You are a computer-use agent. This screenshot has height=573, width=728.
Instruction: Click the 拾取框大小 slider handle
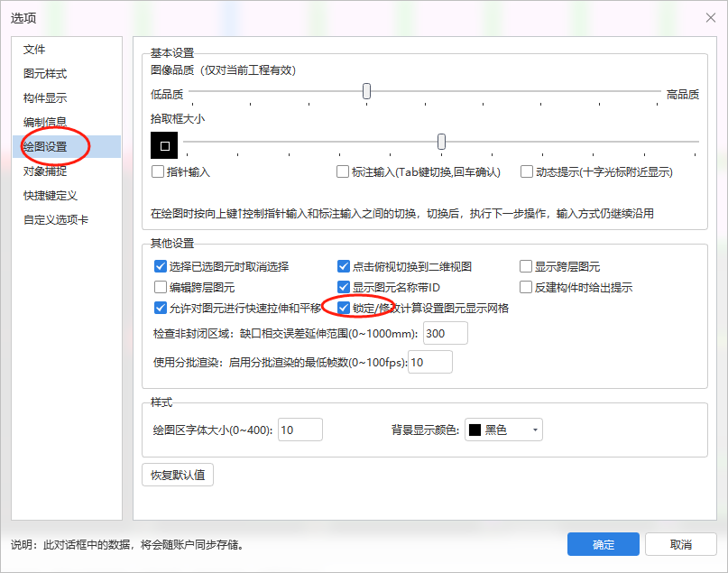(x=441, y=142)
